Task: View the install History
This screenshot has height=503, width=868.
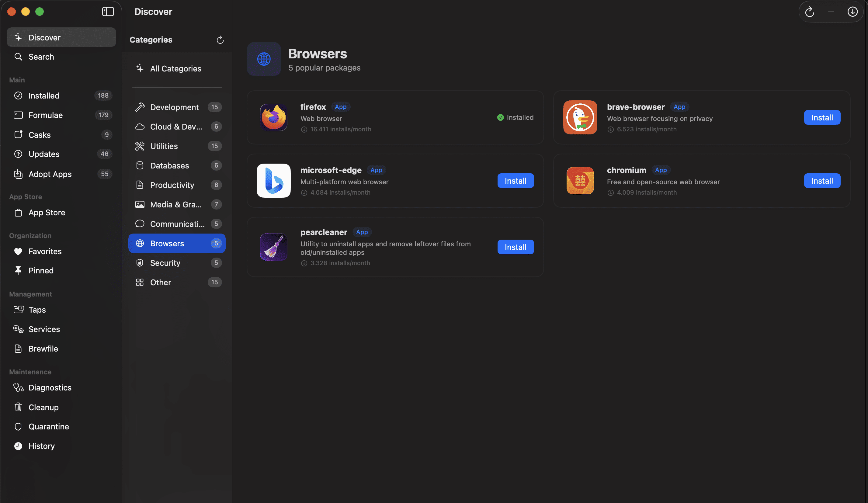Action: (x=41, y=446)
